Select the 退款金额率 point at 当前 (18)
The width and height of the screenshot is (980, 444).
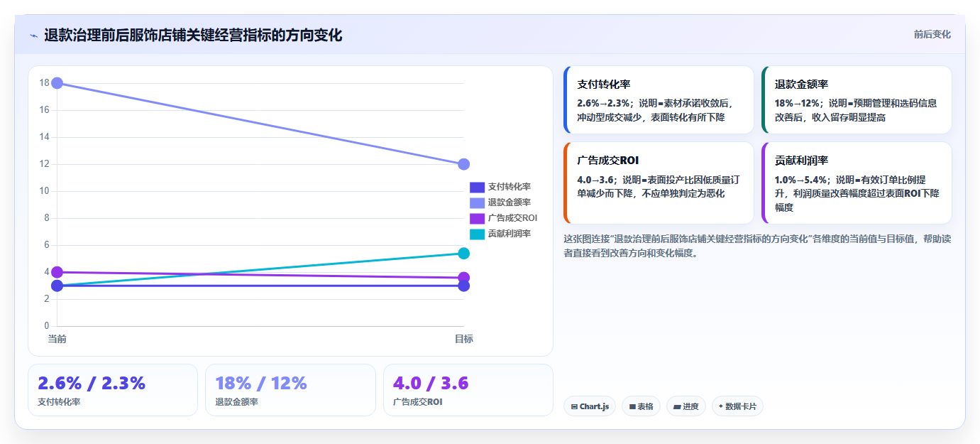[x=57, y=83]
